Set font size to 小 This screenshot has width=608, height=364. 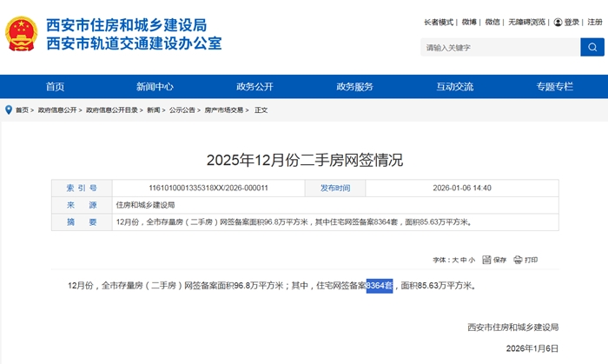[472, 260]
